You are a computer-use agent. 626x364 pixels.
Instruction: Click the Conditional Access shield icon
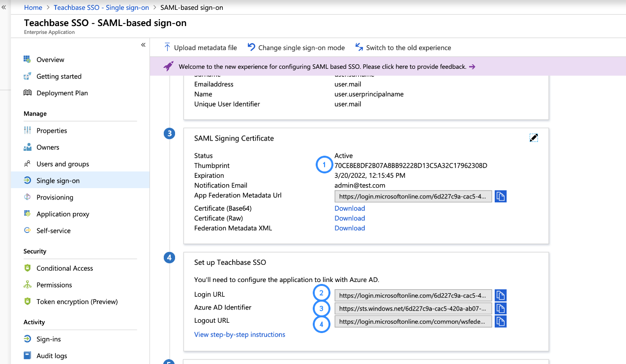tap(27, 268)
